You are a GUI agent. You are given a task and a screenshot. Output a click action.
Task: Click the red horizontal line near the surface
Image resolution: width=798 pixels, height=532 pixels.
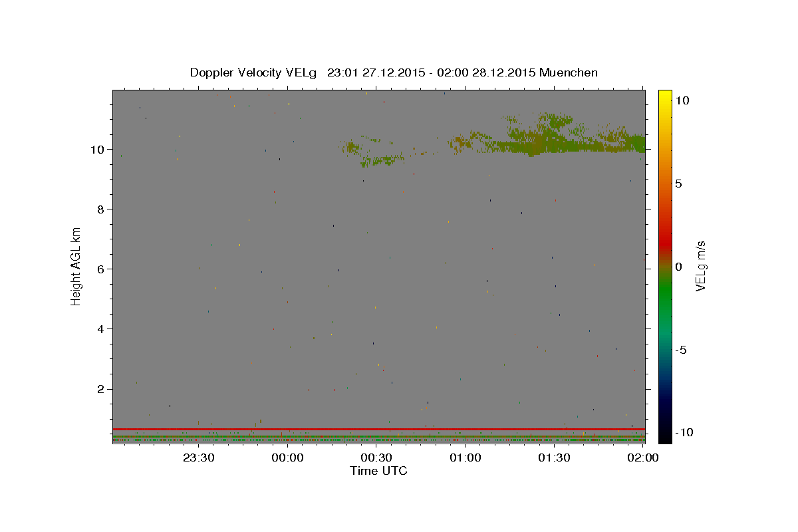click(378, 429)
